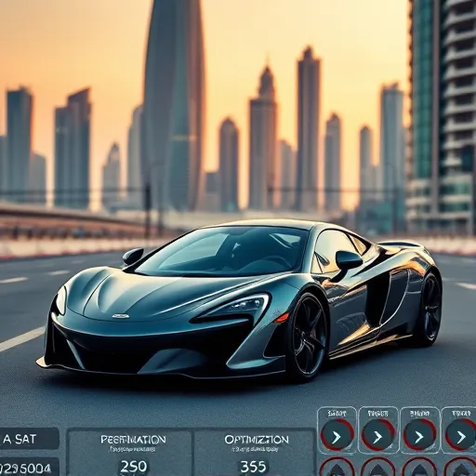Click the 0295004 number field

(29, 467)
